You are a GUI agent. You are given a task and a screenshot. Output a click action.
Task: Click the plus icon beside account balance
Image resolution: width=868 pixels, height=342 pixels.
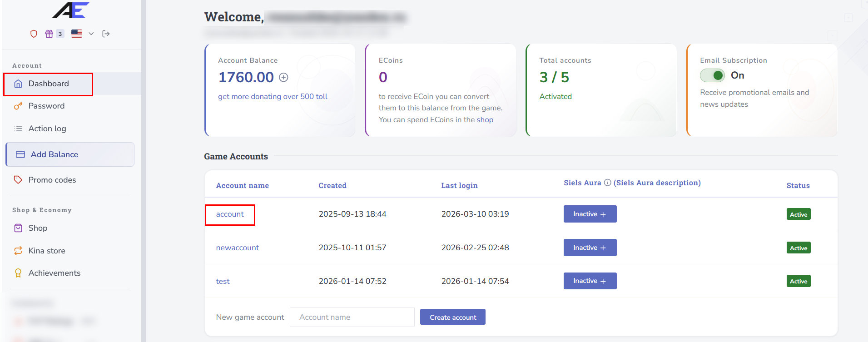point(283,77)
